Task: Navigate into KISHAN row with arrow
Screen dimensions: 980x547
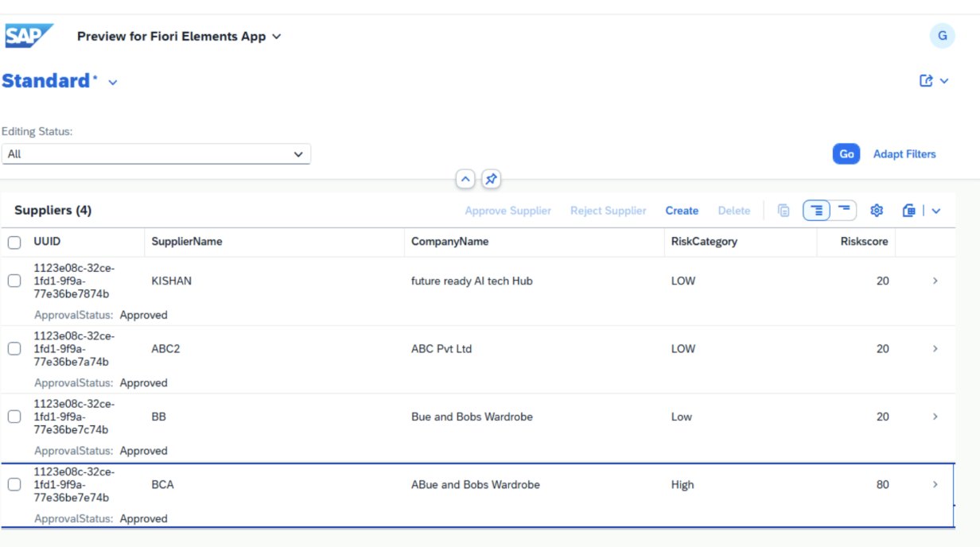Action: coord(935,281)
